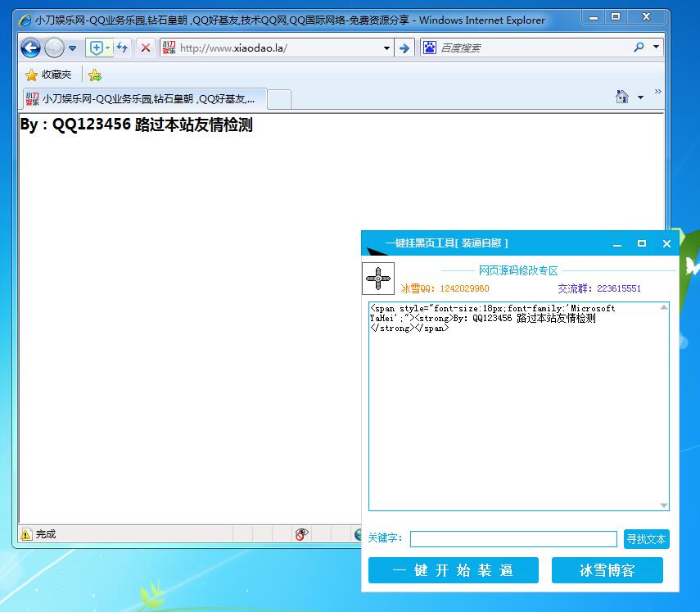Viewport: 700px width, 612px height.
Task: Click the home page icon
Action: coord(622,97)
